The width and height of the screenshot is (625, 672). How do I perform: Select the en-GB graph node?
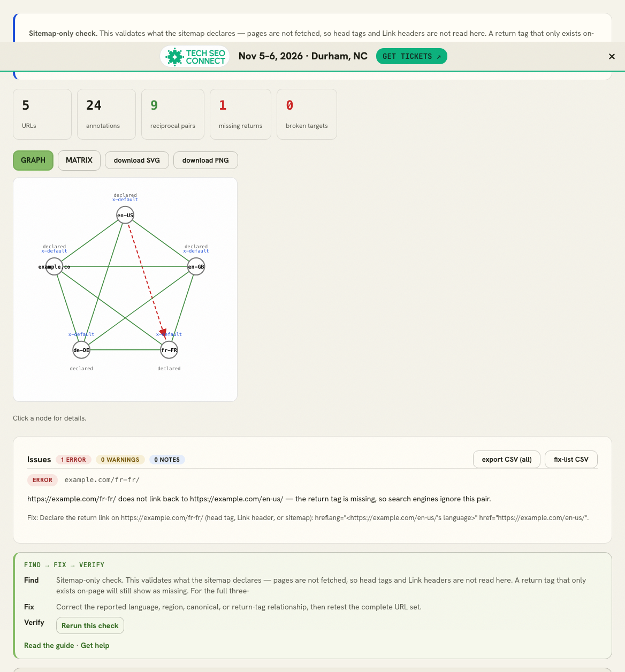[196, 266]
